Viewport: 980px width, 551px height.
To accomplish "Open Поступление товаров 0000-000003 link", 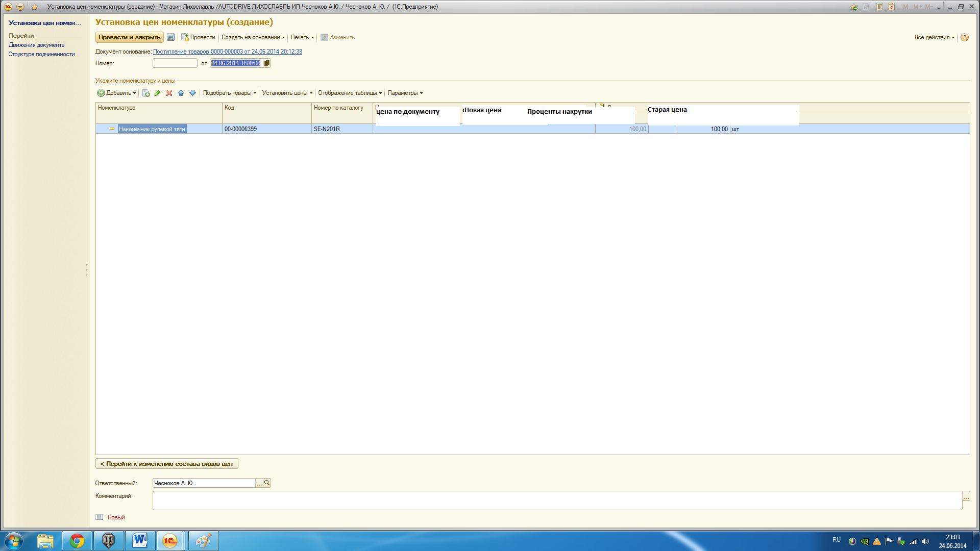I will point(227,52).
